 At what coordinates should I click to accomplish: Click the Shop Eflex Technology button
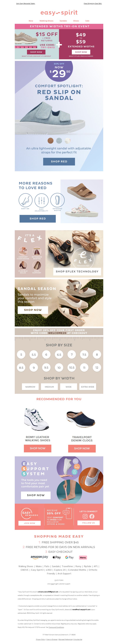point(77,271)
